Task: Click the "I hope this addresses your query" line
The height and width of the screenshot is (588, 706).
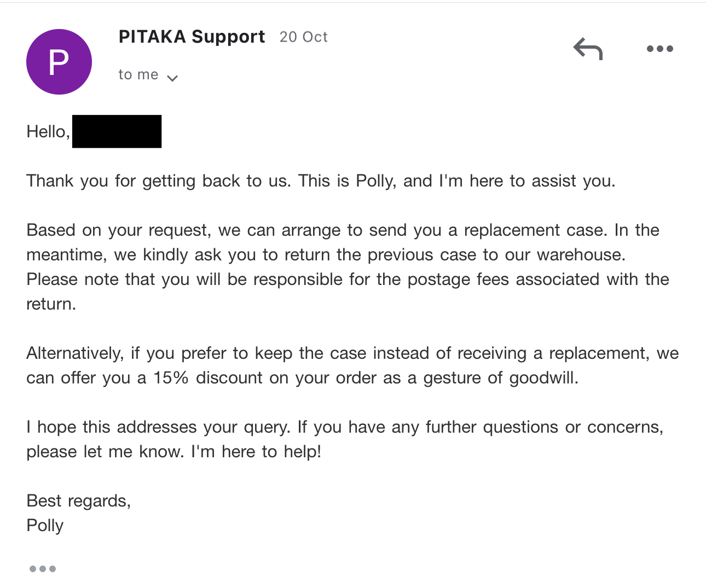Action: click(345, 427)
